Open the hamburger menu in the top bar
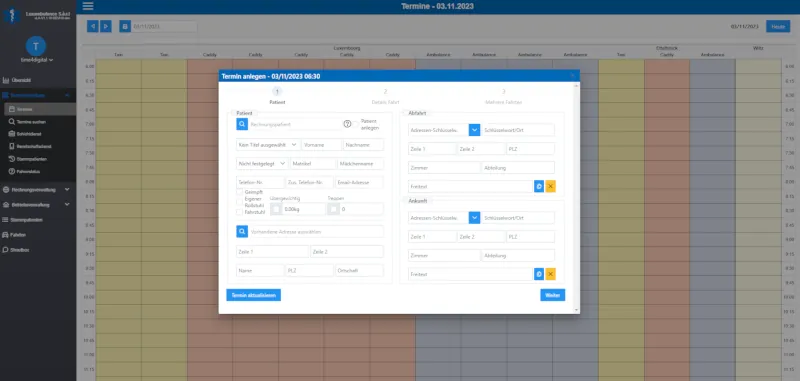The height and width of the screenshot is (381, 800). tap(88, 6)
